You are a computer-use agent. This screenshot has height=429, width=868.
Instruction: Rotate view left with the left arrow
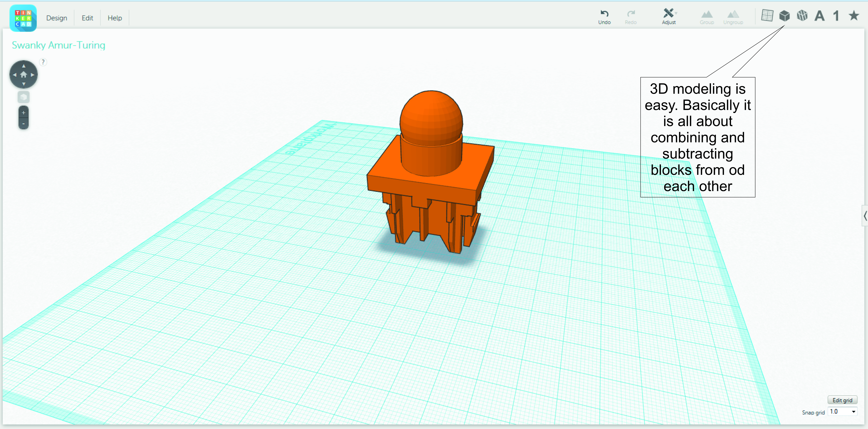[15, 75]
